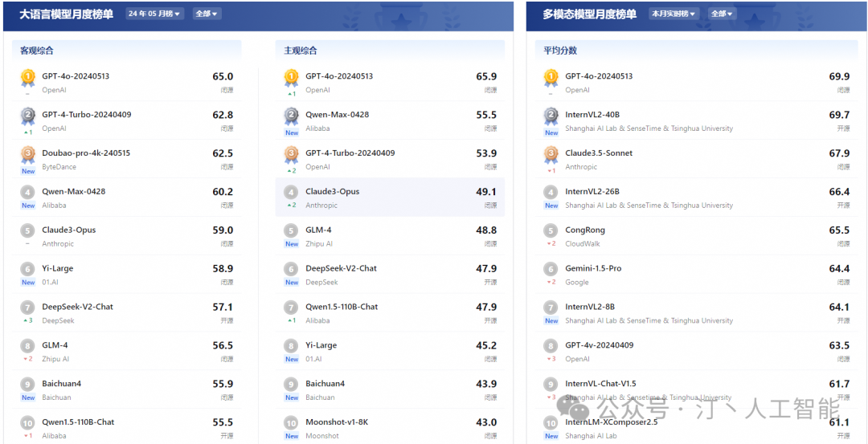Open Yi-Large in 客观综合 list
The image size is (868, 444).
58,269
